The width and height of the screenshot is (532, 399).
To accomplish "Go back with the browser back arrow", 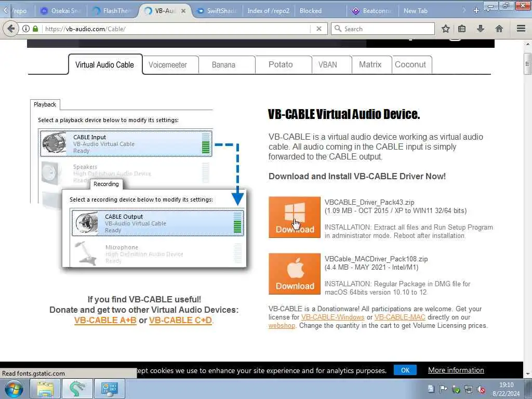I will (11, 29).
